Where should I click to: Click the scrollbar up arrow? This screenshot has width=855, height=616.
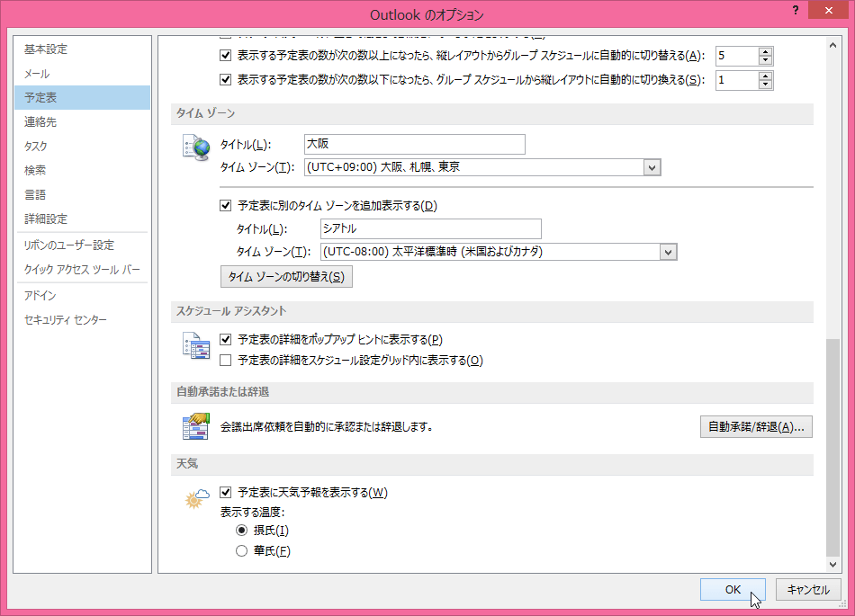click(x=832, y=45)
